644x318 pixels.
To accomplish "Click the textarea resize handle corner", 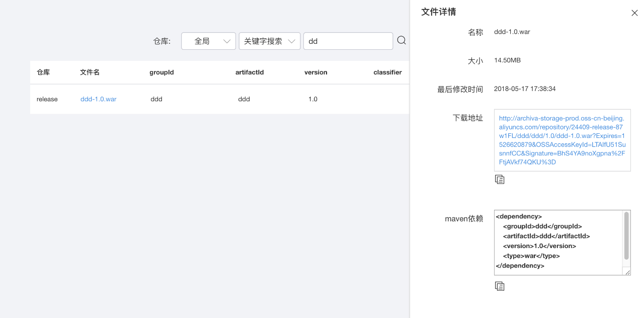I will (627, 272).
